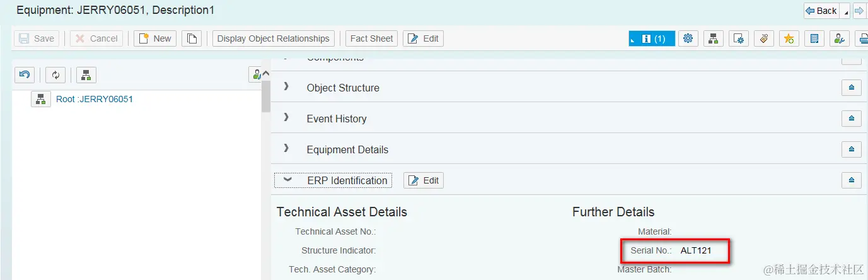Click the Display Object Relationships button
The width and height of the screenshot is (868, 280).
[273, 38]
